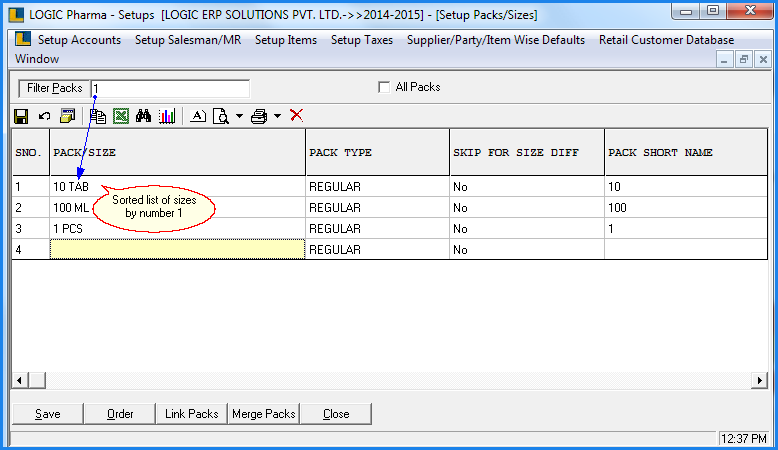Click the 12:37 PM status bar clock
Image resolution: width=778 pixels, height=450 pixels.
[743, 439]
